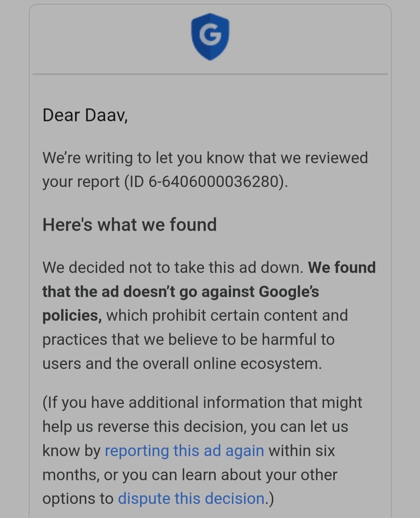Follow the 'dispute this decision' link
This screenshot has height=518, width=420.
click(x=191, y=499)
